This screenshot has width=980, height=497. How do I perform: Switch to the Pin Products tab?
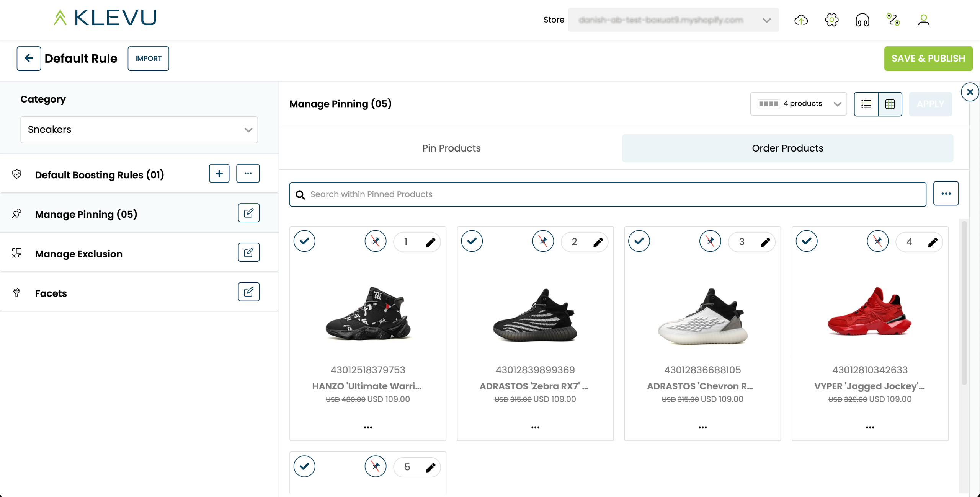451,148
